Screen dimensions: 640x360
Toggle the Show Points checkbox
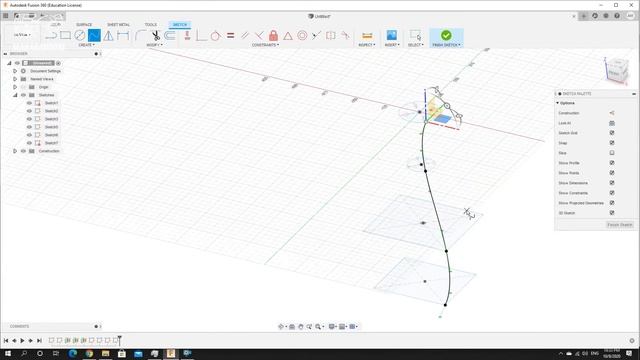(x=612, y=173)
